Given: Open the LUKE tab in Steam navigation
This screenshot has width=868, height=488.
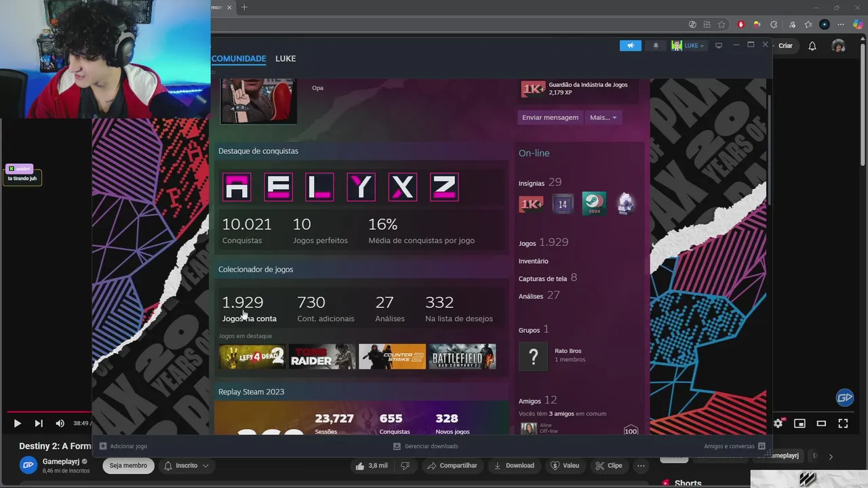Looking at the screenshot, I should click(285, 59).
